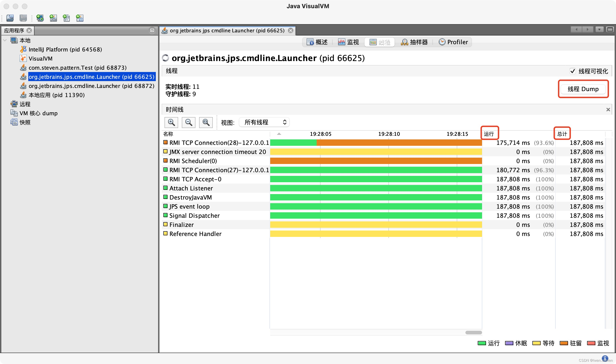
Task: Switch to the 监视 tab
Action: [x=348, y=42]
